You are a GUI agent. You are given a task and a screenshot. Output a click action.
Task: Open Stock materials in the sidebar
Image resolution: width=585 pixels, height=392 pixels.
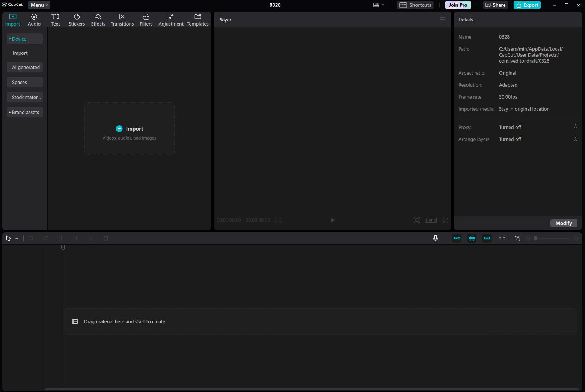(x=25, y=97)
